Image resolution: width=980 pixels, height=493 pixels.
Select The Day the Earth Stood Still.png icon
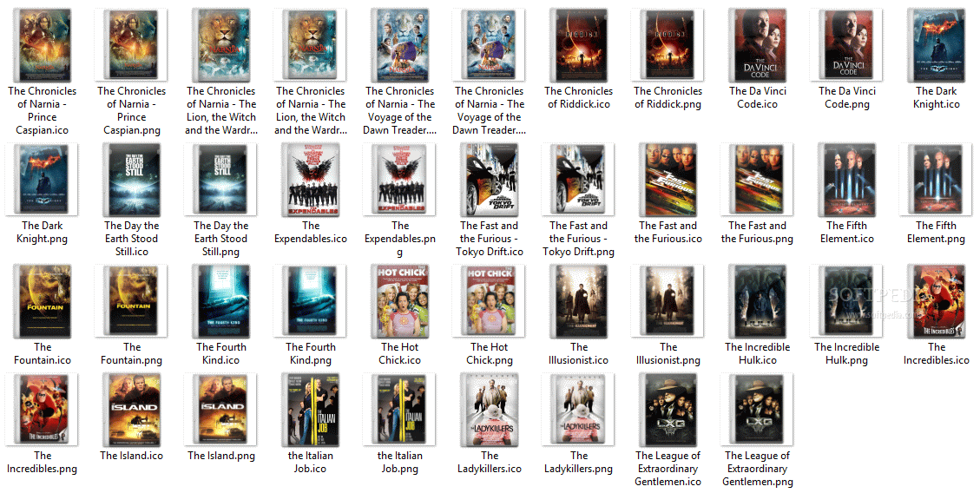[x=220, y=180]
